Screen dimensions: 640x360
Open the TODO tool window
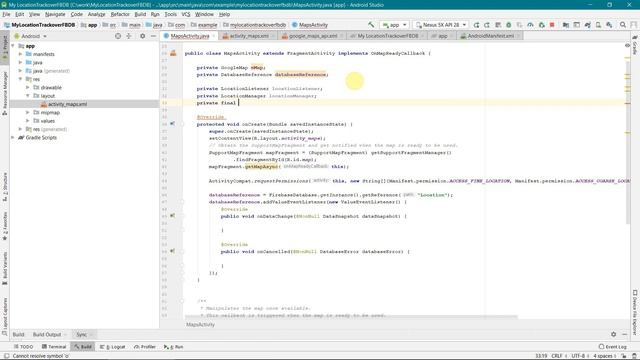[x=23, y=347]
